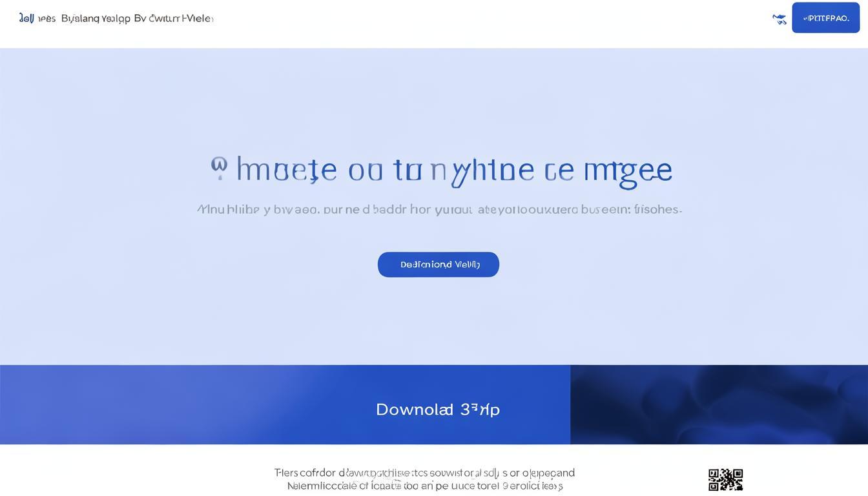Open the "Byslang" navigation item
The image size is (868, 496).
(x=80, y=19)
